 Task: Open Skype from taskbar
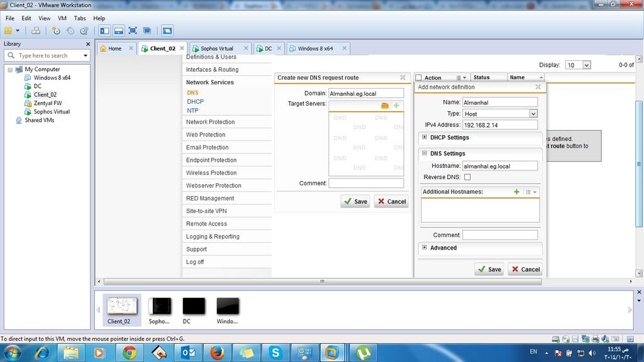pyautogui.click(x=275, y=353)
